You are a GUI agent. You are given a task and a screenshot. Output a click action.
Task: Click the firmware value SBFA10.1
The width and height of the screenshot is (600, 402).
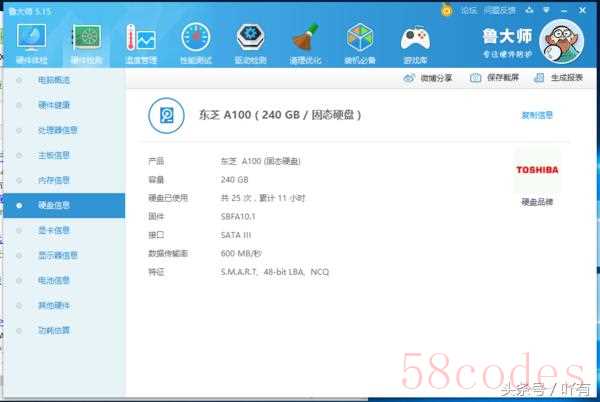(238, 216)
